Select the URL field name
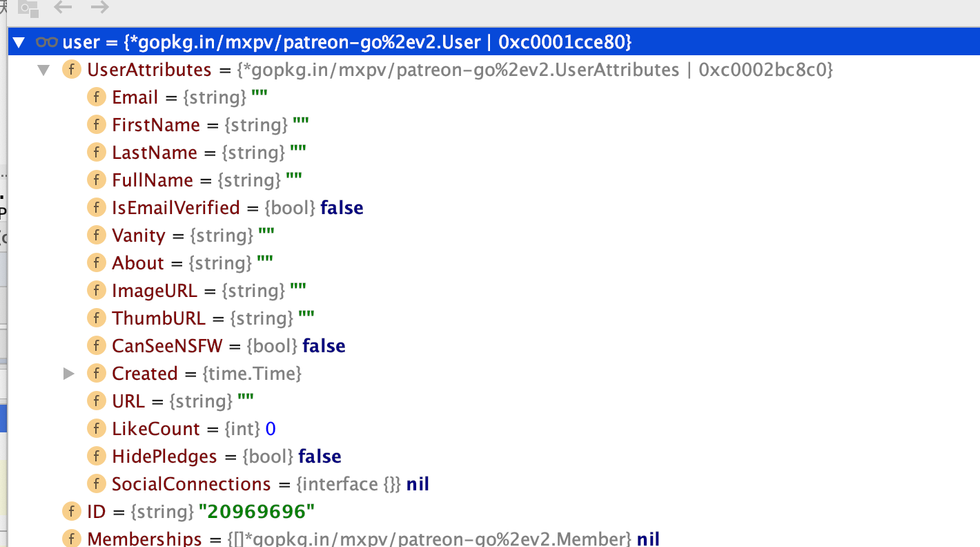Viewport: 980px width, 547px height. (x=128, y=401)
